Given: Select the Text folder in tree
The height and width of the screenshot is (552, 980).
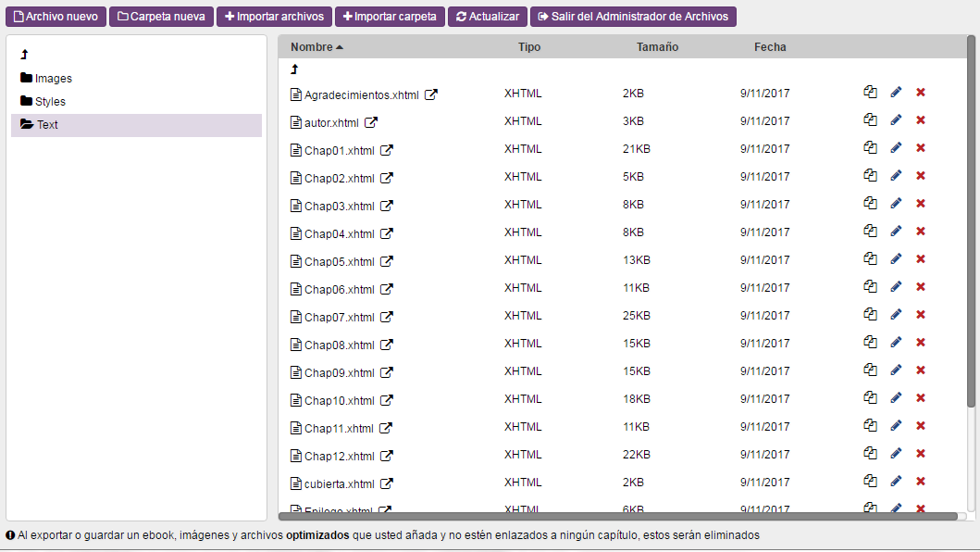Looking at the screenshot, I should click(136, 124).
